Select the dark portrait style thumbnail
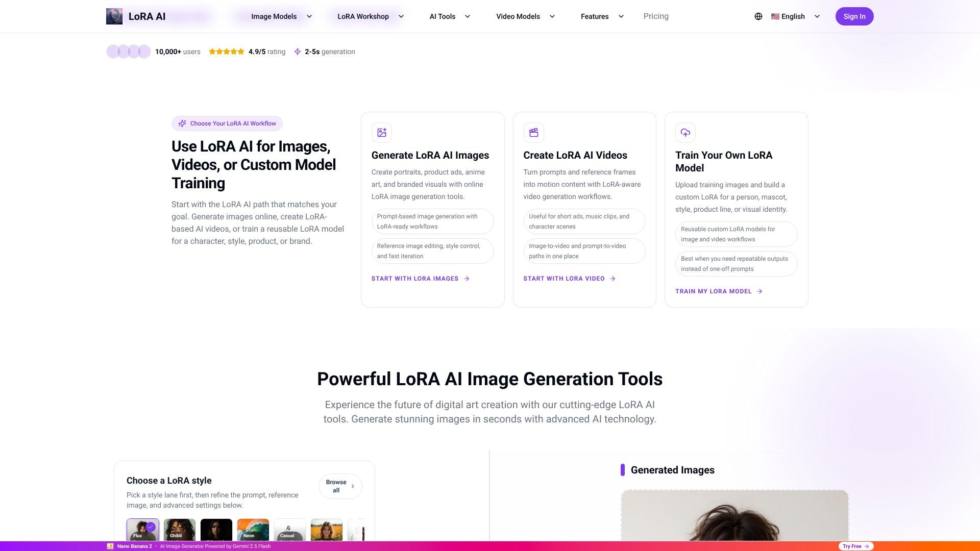The width and height of the screenshot is (980, 551). 216,530
